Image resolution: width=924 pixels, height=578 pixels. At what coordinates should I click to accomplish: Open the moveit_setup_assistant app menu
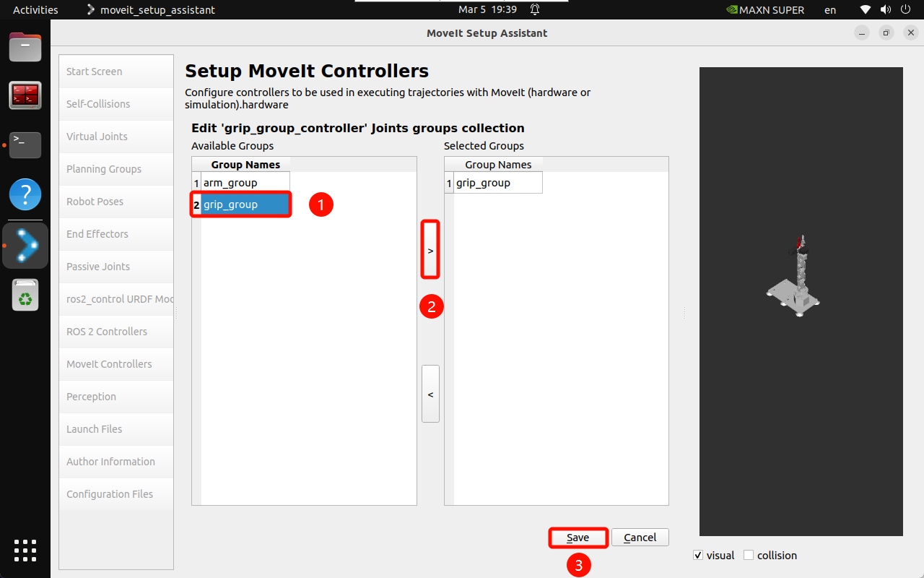pyautogui.click(x=151, y=10)
